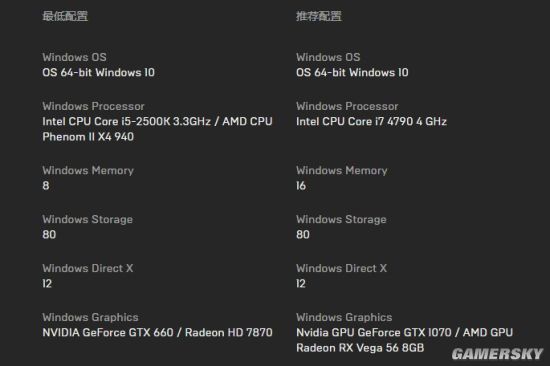The image size is (550, 366).
Task: Click the minimum Windows Direct X label
Action: coord(88,268)
